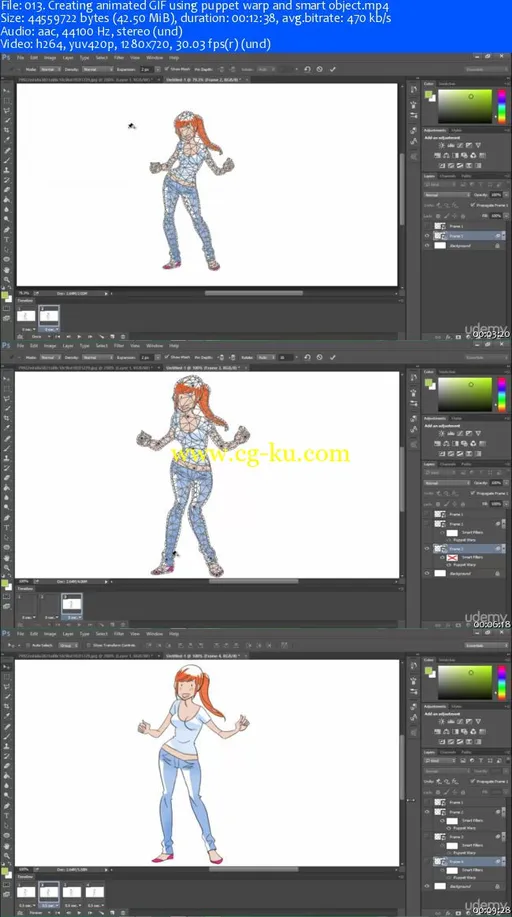Image resolution: width=512 pixels, height=917 pixels.
Task: Open Mode dropdown in 00:03:20 screenshot
Action: (50, 70)
